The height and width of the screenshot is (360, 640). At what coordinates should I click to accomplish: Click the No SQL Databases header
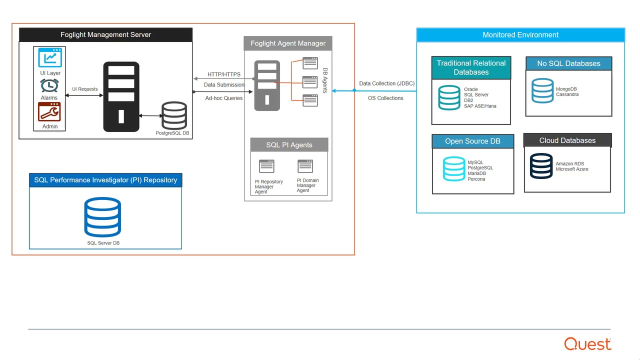pos(569,64)
